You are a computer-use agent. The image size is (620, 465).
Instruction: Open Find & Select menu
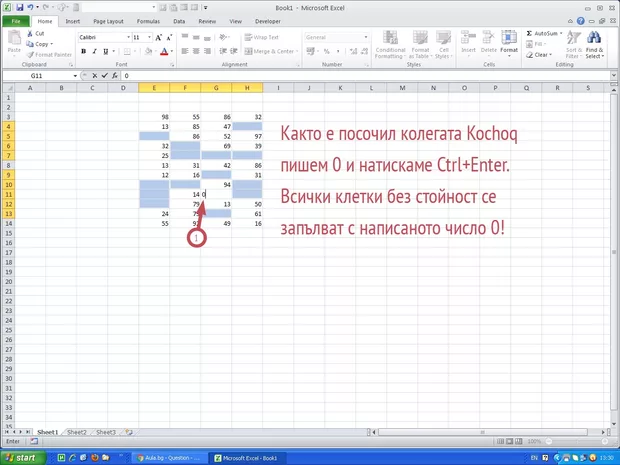(594, 45)
